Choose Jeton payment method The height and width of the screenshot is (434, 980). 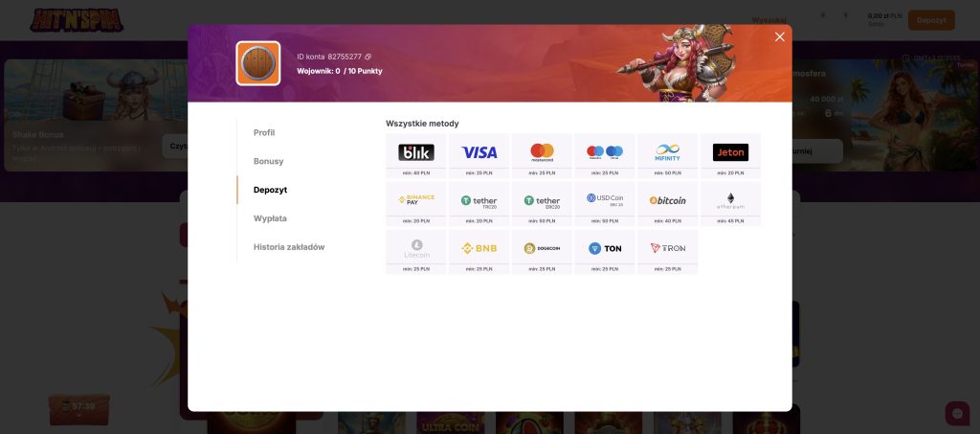pos(730,156)
